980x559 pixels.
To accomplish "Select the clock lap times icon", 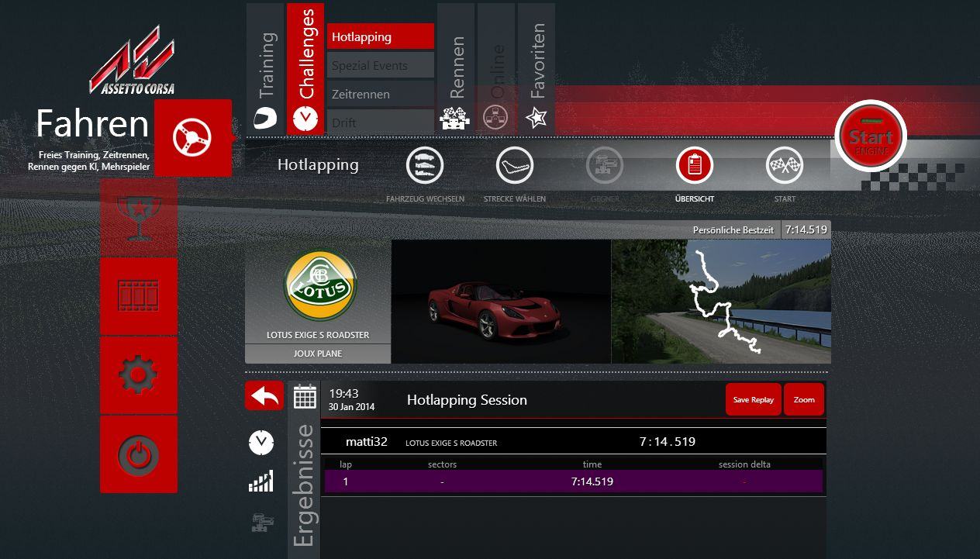I will 261,443.
